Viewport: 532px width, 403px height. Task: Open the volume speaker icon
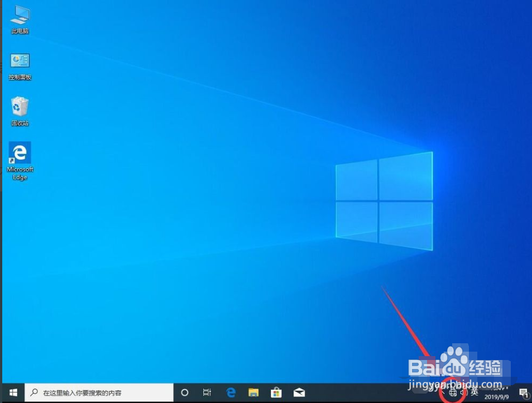pyautogui.click(x=462, y=393)
